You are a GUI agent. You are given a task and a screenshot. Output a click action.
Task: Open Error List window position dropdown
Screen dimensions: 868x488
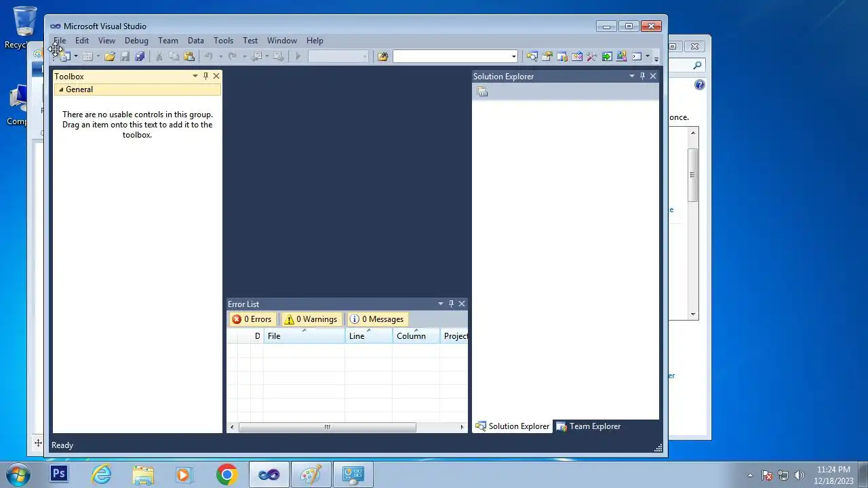pos(441,304)
